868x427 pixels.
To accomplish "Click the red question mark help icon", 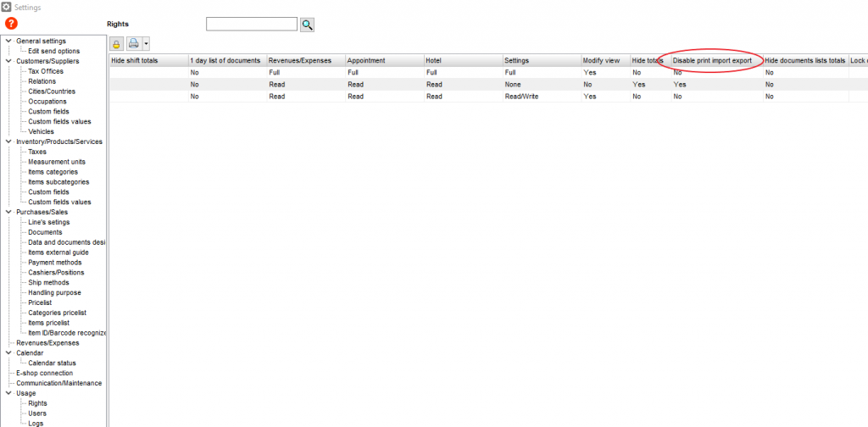I will [x=12, y=24].
